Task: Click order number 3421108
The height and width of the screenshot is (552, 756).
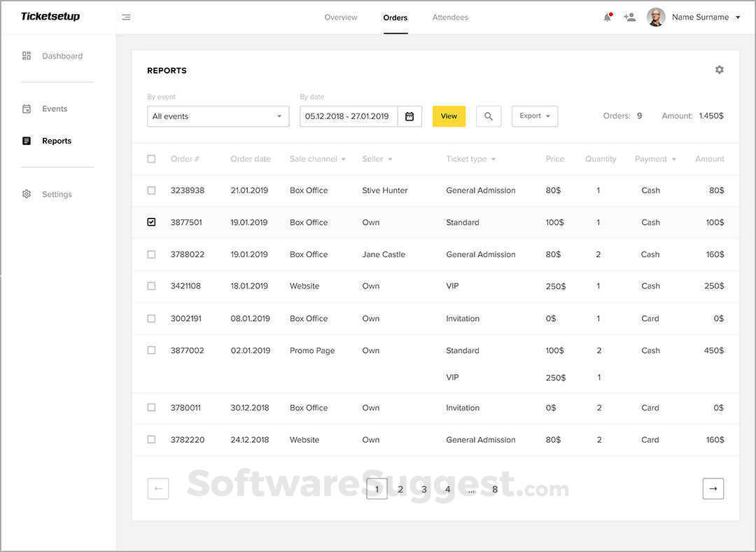Action: (x=185, y=286)
